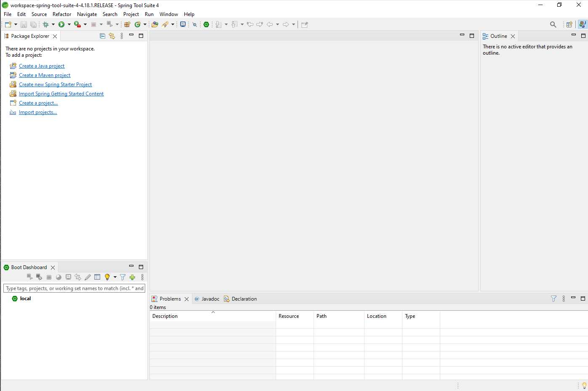The image size is (588, 391).
Task: Click the New wizard toolbar icon
Action: 8,24
